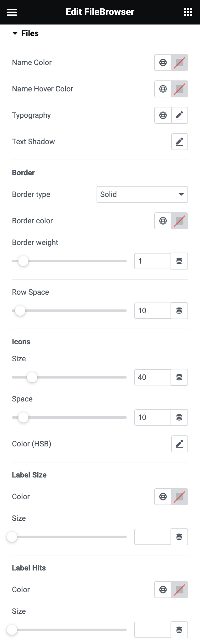Toggle the Name Color swatch off state

pyautogui.click(x=179, y=63)
